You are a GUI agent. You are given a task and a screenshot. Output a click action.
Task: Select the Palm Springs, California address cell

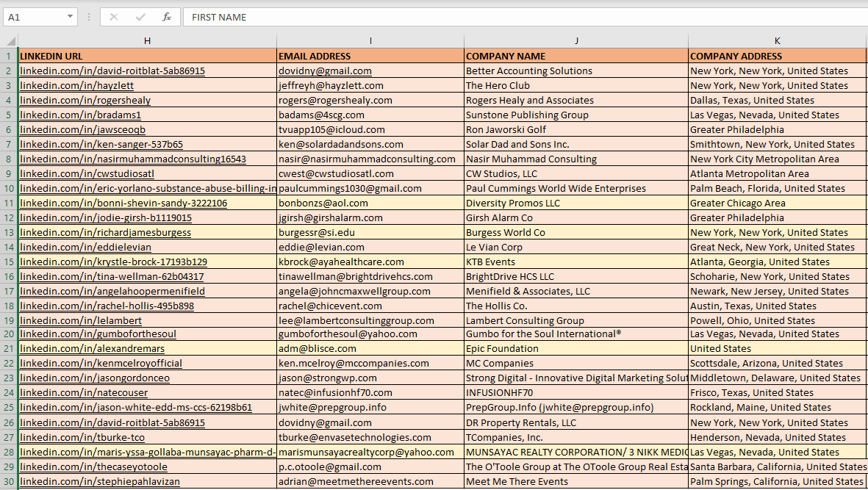tap(777, 482)
